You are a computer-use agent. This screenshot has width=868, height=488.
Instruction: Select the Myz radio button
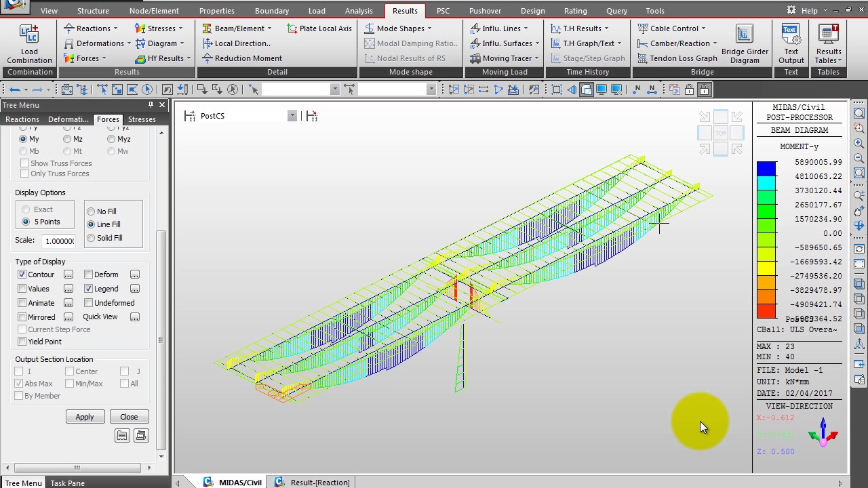pos(111,139)
